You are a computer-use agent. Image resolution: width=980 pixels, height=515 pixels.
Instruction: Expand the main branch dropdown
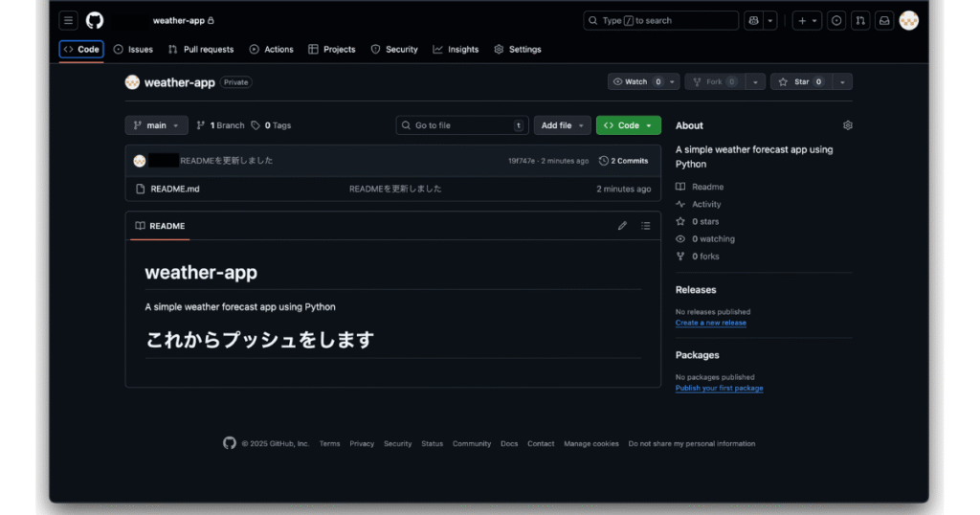[x=156, y=125]
